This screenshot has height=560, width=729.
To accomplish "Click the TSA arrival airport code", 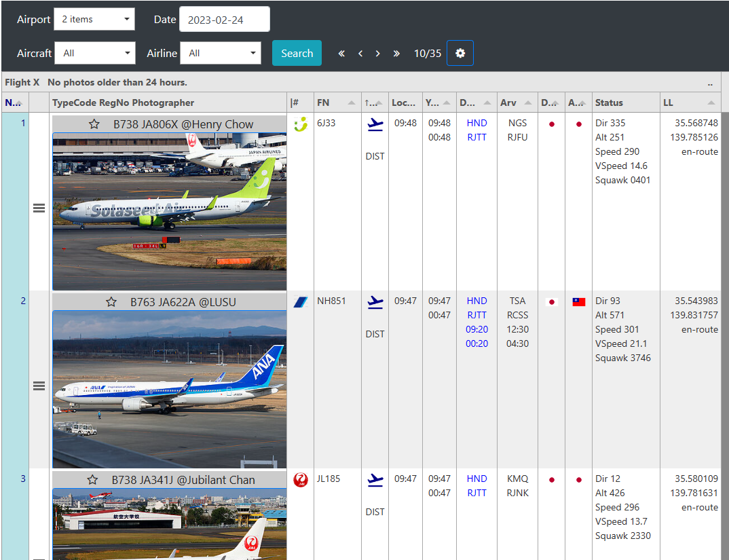I will tap(517, 301).
